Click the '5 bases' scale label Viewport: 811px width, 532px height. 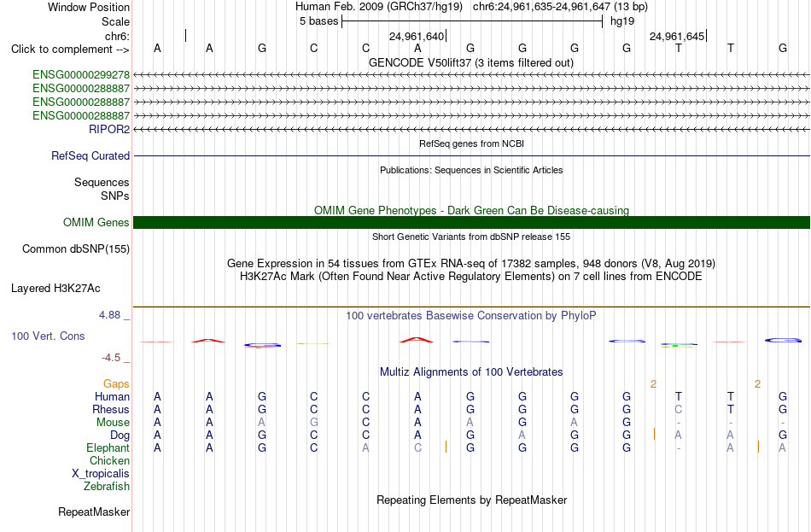tap(318, 21)
